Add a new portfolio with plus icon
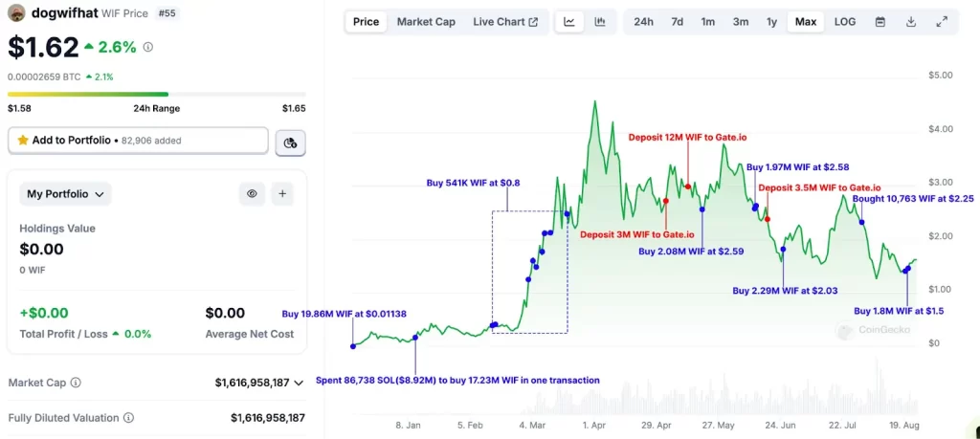Screen dimensions: 980x439 (x=282, y=194)
